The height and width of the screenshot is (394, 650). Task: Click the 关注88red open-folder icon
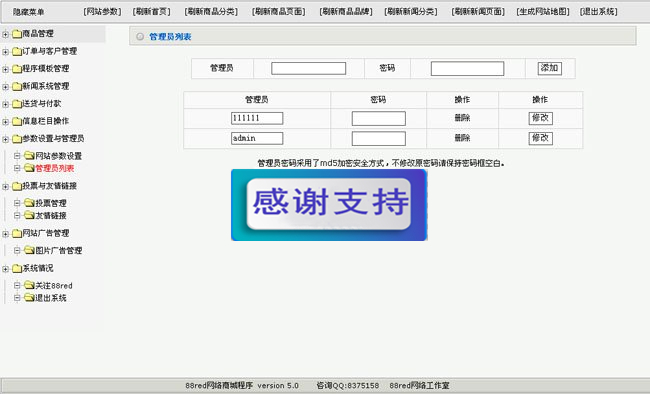tap(29, 285)
